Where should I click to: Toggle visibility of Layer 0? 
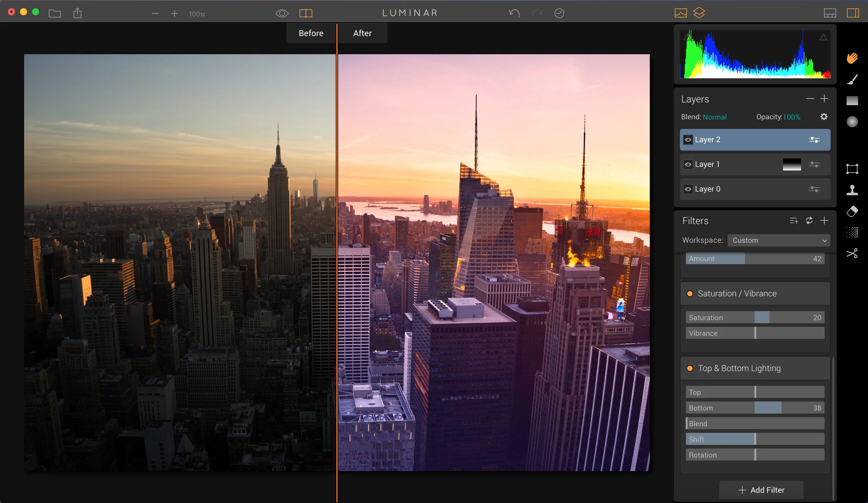point(688,189)
